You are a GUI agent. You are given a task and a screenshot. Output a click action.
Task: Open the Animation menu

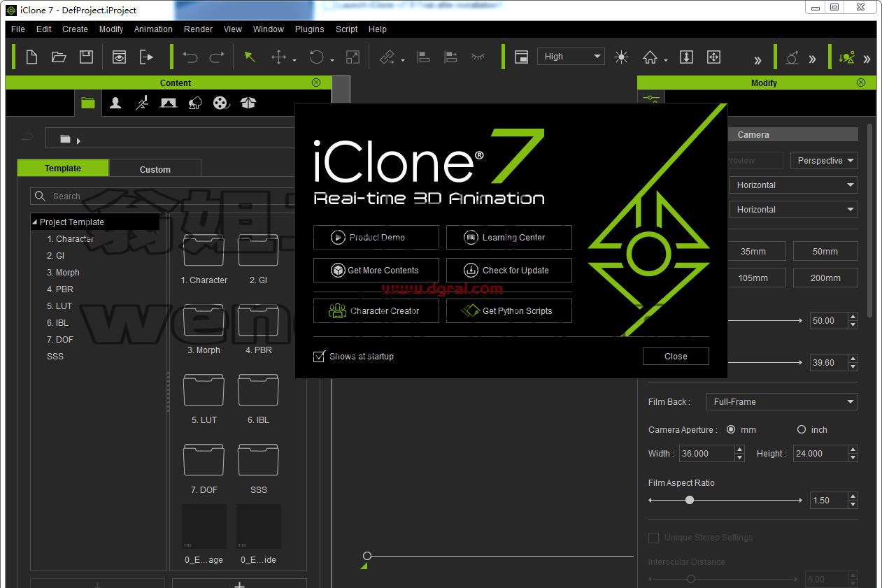click(153, 29)
